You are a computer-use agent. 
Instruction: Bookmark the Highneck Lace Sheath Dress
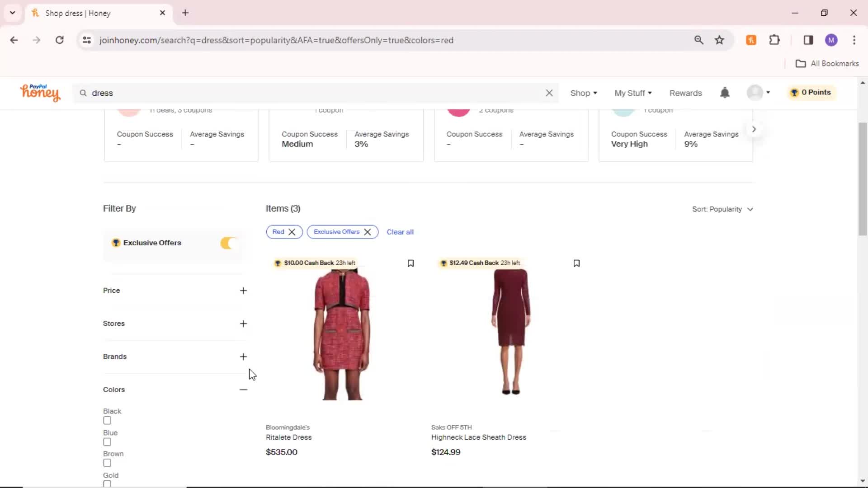[x=576, y=263]
